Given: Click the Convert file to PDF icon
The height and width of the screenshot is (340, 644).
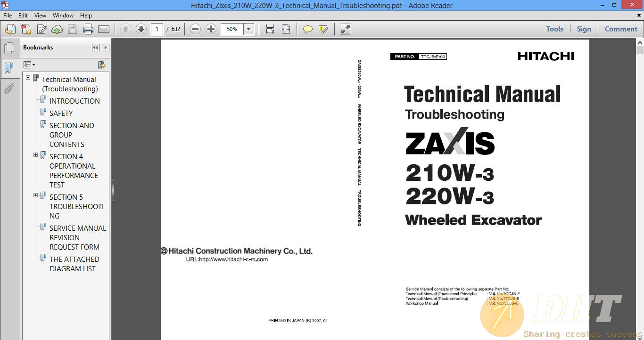Looking at the screenshot, I should click(x=25, y=29).
